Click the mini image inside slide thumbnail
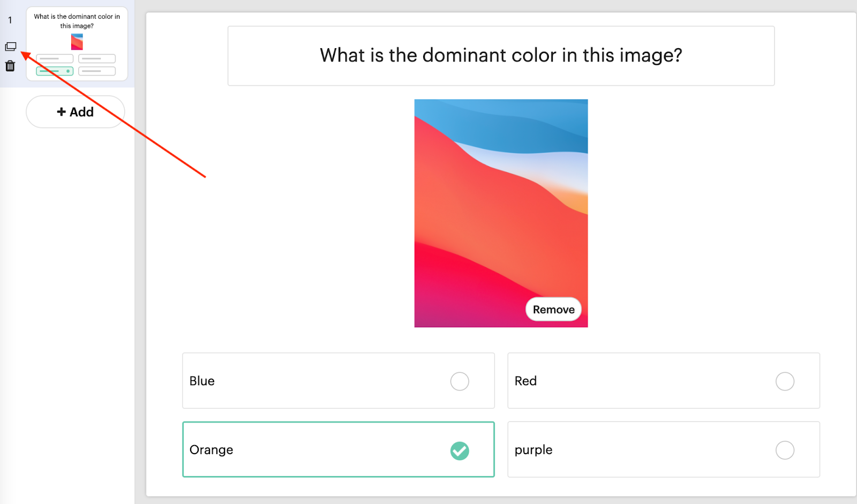The image size is (857, 504). click(x=77, y=42)
